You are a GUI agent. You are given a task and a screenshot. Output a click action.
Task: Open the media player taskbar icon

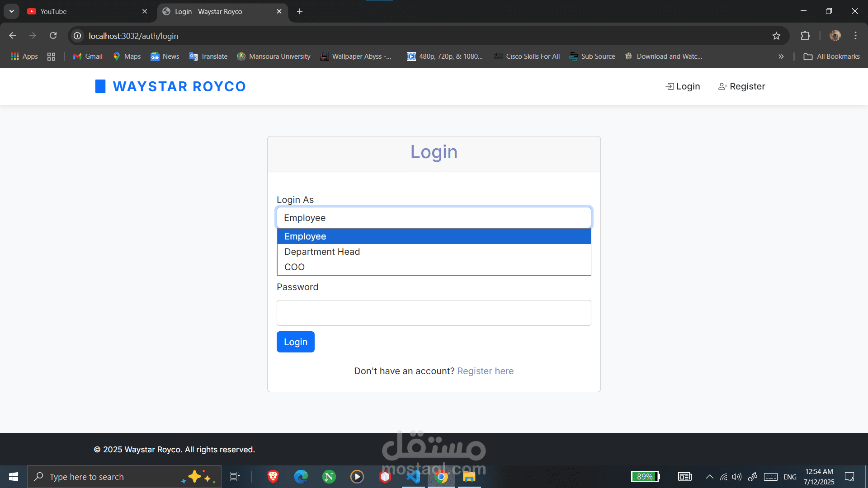pyautogui.click(x=357, y=477)
